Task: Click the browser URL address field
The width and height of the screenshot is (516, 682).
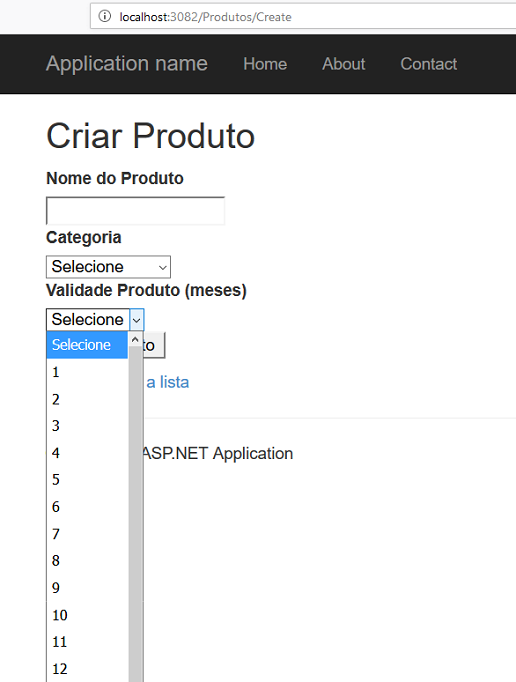Action: tap(305, 17)
